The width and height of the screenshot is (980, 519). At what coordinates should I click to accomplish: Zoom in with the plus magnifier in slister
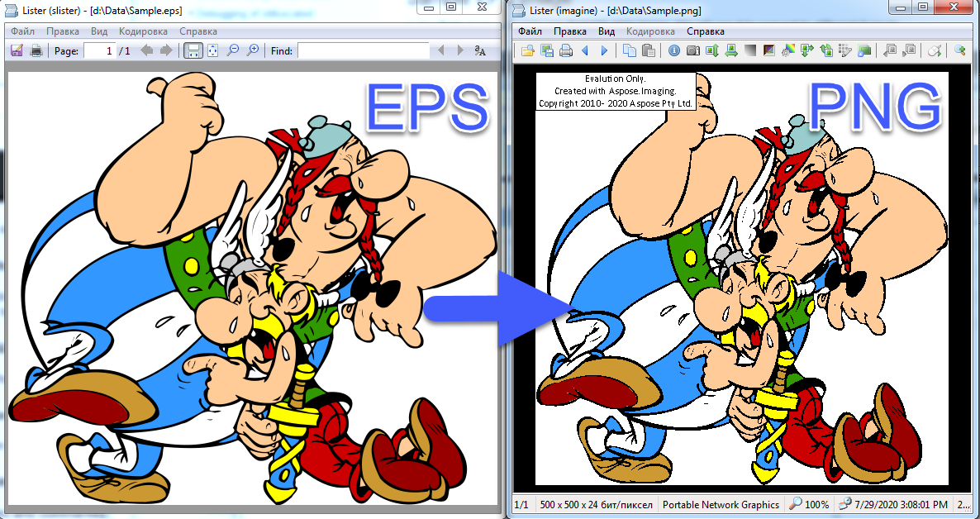(253, 50)
